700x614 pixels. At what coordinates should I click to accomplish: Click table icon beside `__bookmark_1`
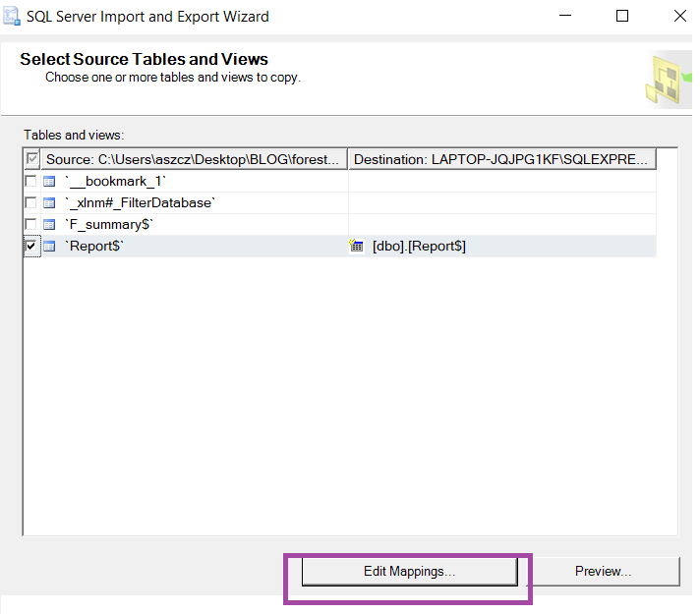(49, 181)
